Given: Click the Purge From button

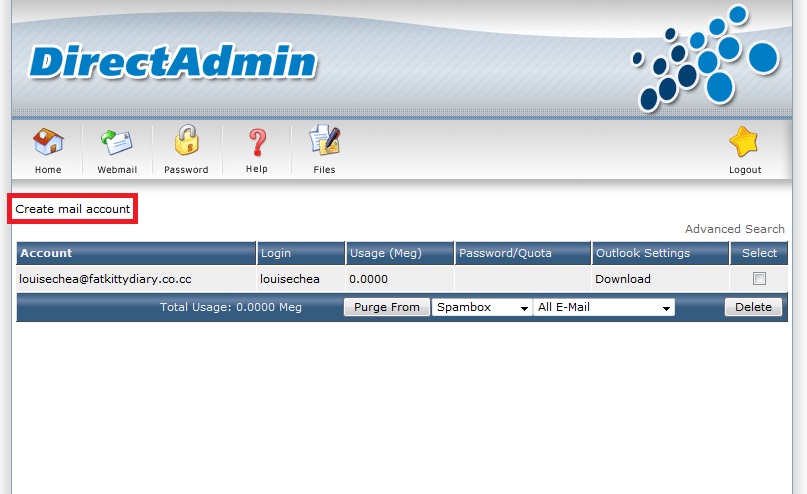Looking at the screenshot, I should point(387,307).
